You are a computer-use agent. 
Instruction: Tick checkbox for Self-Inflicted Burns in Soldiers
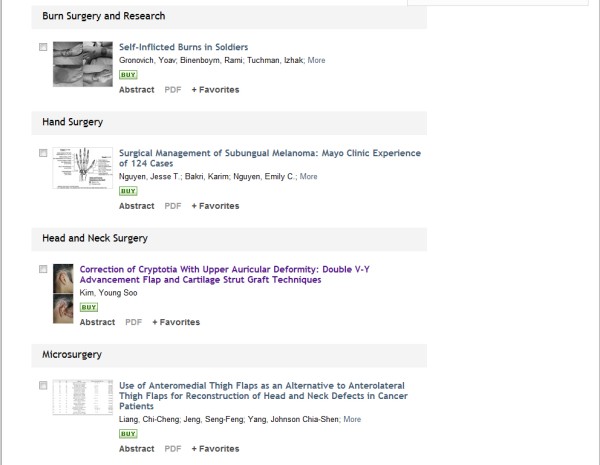coord(43,47)
